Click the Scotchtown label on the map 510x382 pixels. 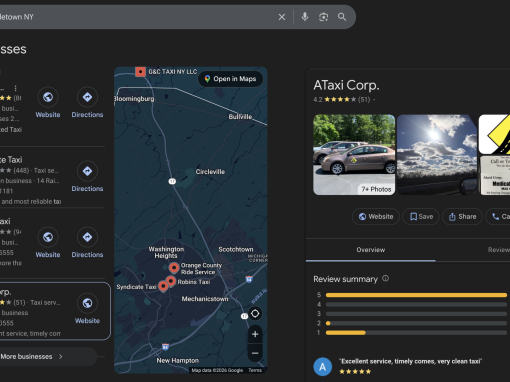pyautogui.click(x=236, y=249)
